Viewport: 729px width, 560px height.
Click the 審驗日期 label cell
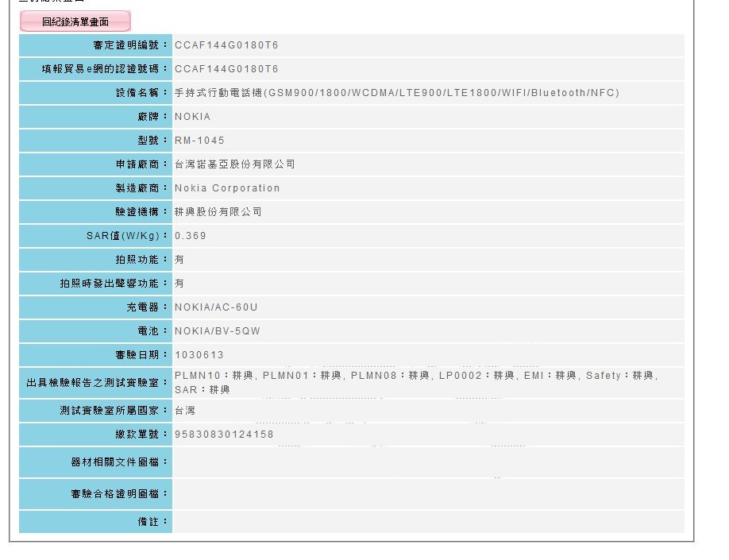click(x=95, y=355)
